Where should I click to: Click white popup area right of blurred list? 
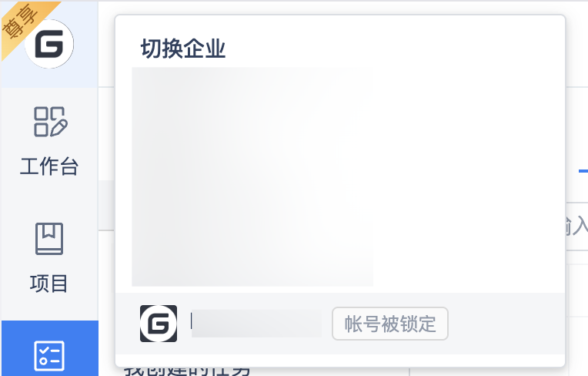(x=469, y=176)
